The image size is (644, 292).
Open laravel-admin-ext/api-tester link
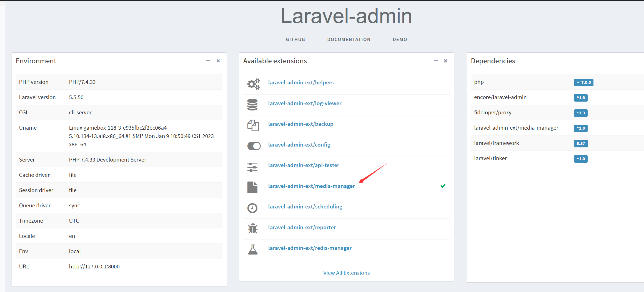point(304,165)
